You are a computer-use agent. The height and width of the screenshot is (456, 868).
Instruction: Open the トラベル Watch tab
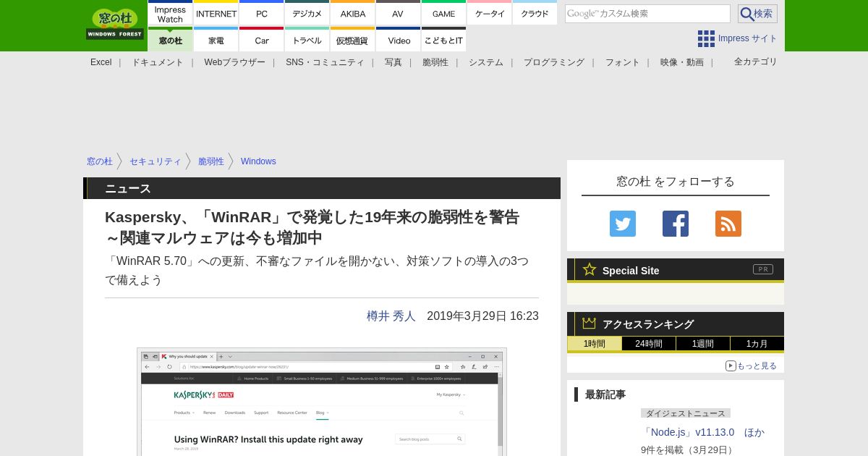point(307,40)
